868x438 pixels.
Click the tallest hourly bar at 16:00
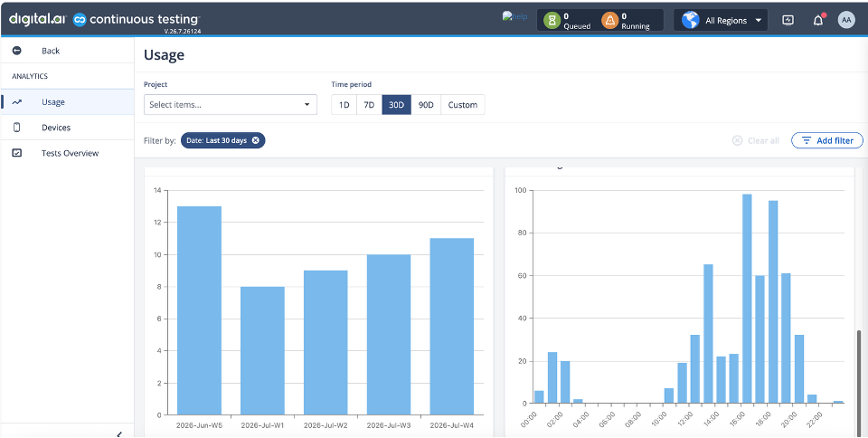click(747, 299)
